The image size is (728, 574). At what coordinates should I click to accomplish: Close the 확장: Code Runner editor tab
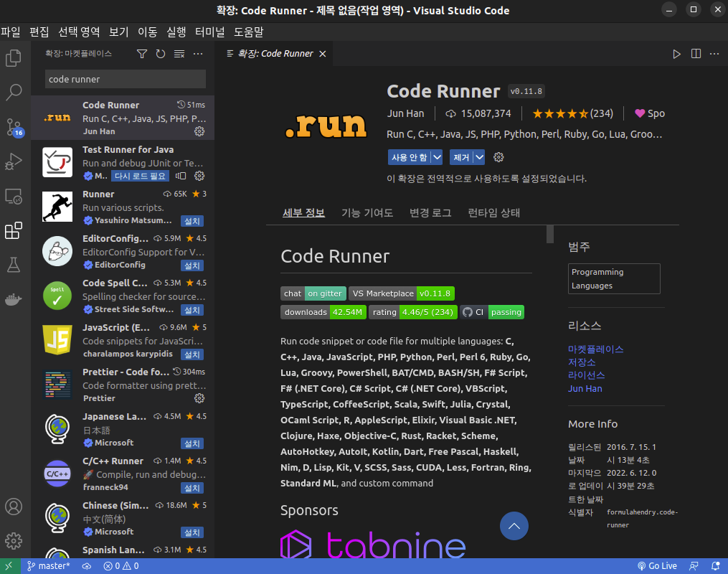click(323, 54)
